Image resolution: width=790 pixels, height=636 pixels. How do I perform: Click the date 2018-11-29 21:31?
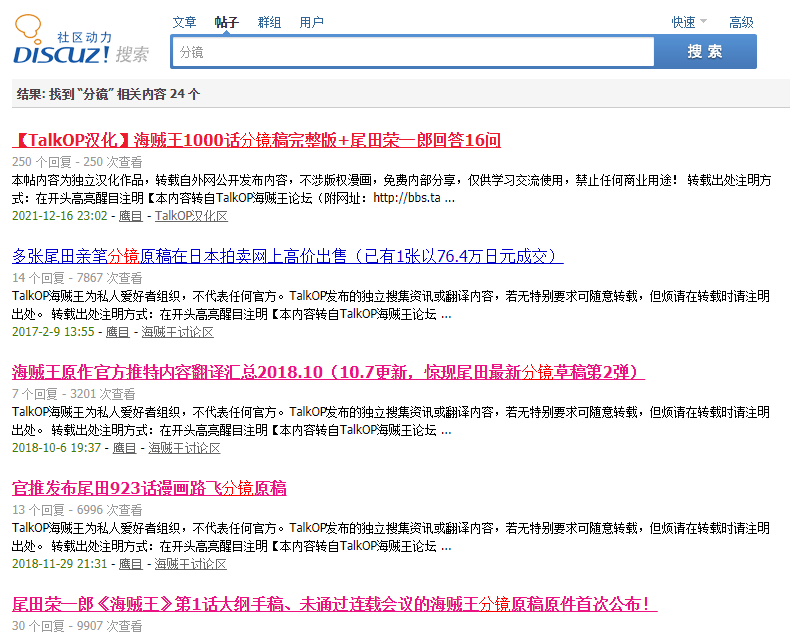[59, 563]
